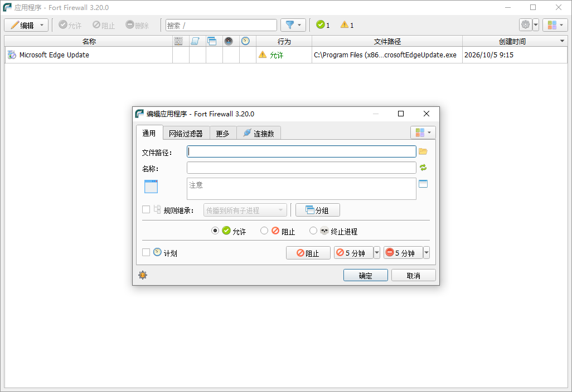Click the Fort Firewall logo in dialog title
The height and width of the screenshot is (392, 572).
(x=139, y=114)
